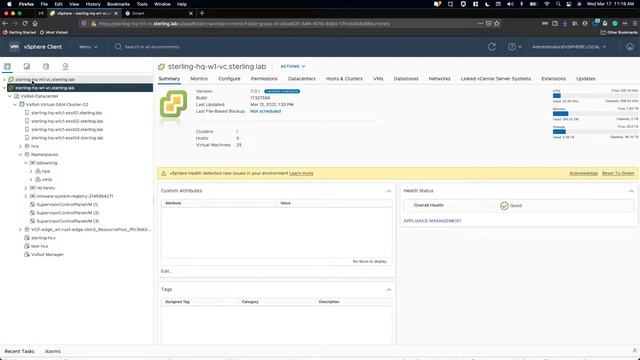Click the Wi-Fi icon in macOS menu bar
Viewport: 640px width, 360px height.
(x=547, y=4)
